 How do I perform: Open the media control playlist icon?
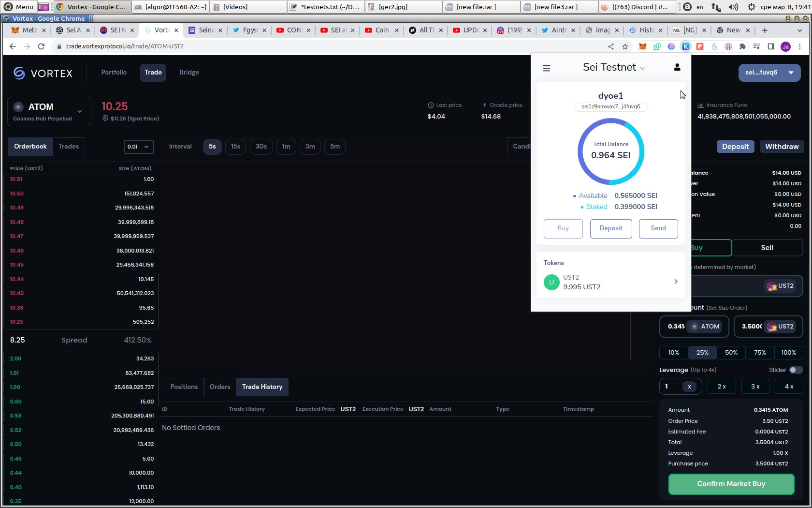[x=756, y=46]
